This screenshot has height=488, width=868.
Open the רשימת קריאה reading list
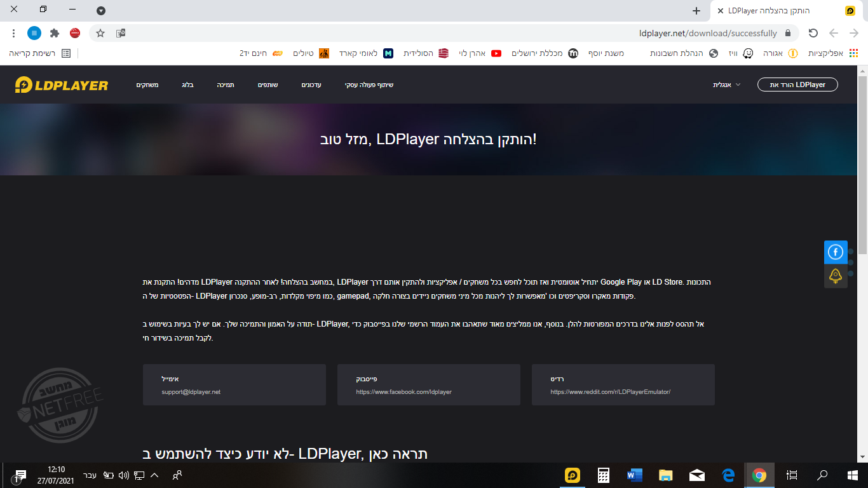coord(40,53)
